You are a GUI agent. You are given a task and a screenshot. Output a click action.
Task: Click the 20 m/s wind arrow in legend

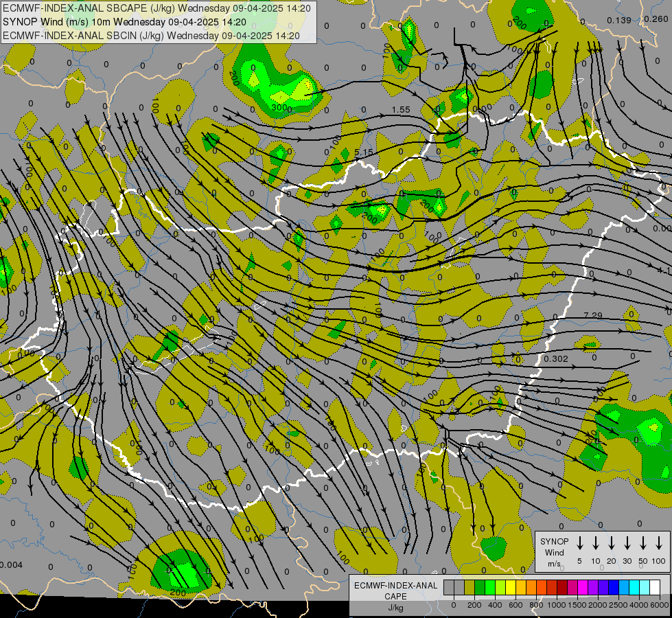pos(611,543)
